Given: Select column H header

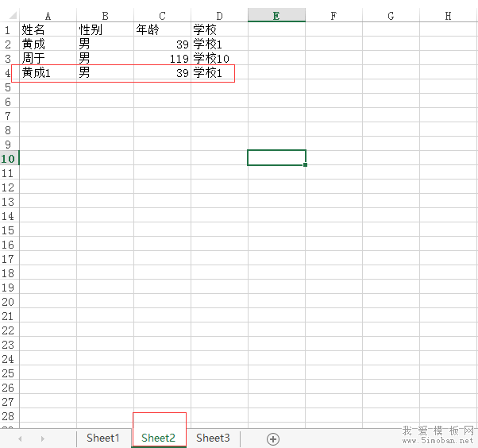Looking at the screenshot, I should [448, 16].
